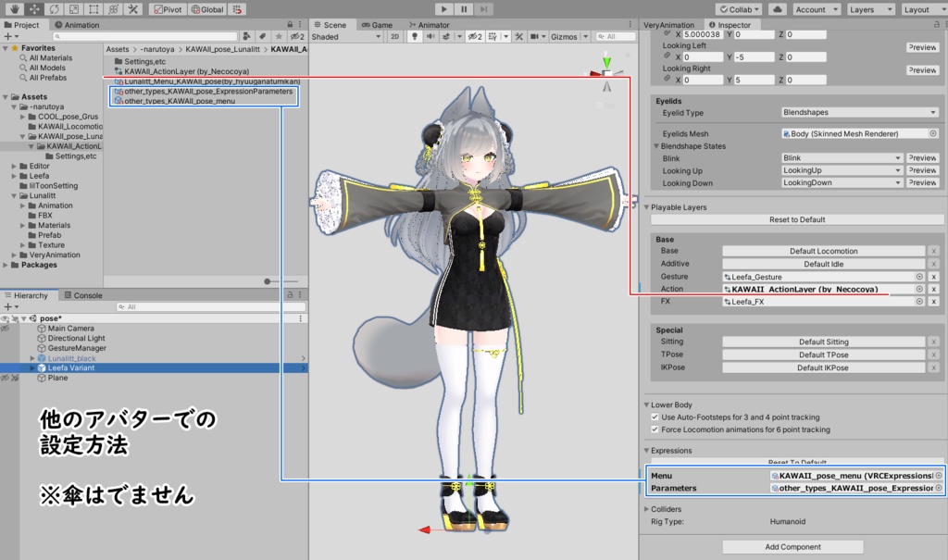
Task: Select the Move tool in the toolbar
Action: [35, 9]
